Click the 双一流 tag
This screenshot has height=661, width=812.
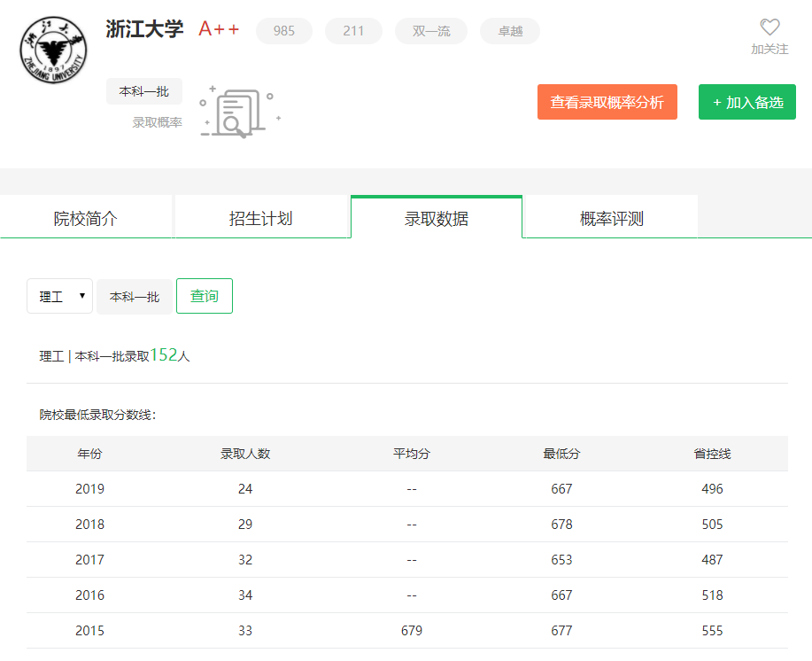tap(431, 31)
